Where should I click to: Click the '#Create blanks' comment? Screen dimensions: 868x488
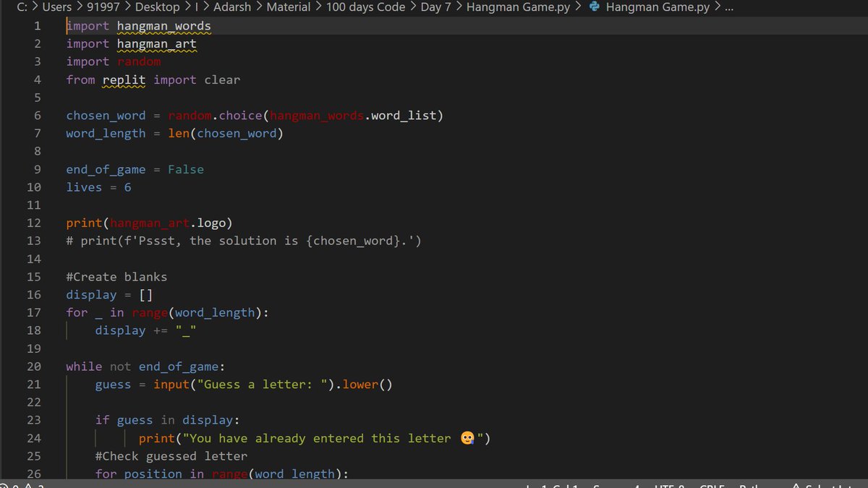[116, 277]
